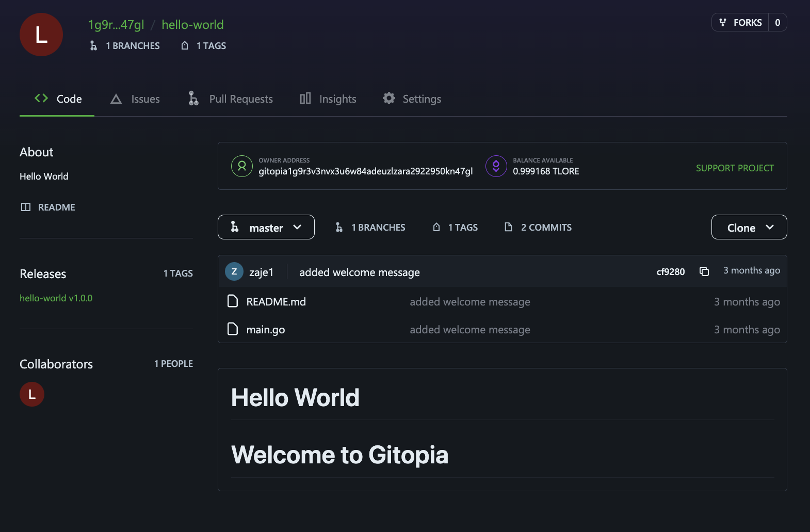Open the 1g9r...47gl owner link
This screenshot has height=532, width=810.
[x=116, y=25]
